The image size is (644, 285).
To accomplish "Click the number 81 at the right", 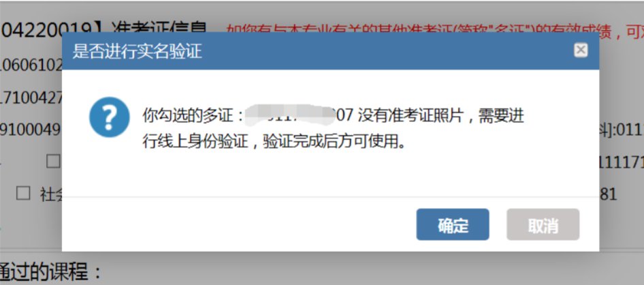I will 609,194.
